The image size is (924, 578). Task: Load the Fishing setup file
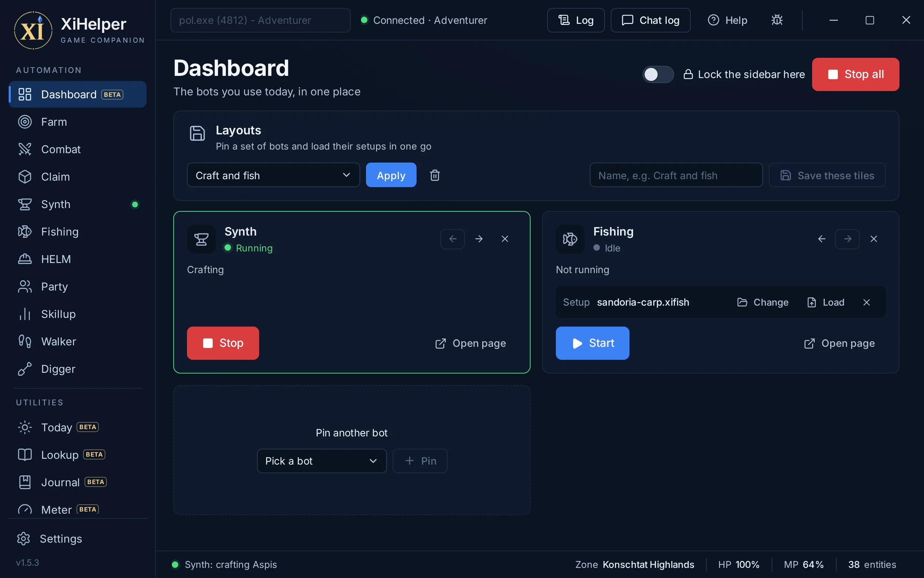tap(825, 302)
